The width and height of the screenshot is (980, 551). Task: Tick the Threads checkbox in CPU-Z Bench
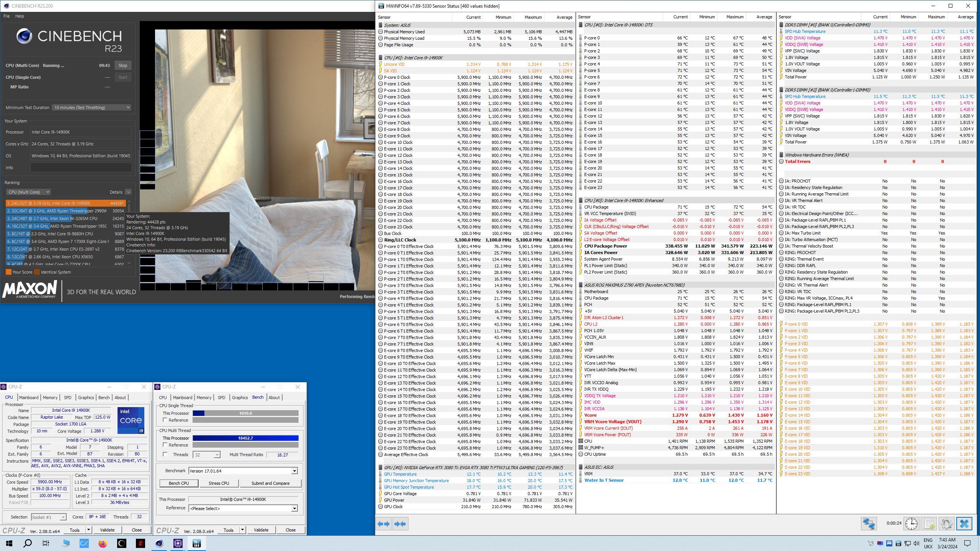[x=165, y=455]
